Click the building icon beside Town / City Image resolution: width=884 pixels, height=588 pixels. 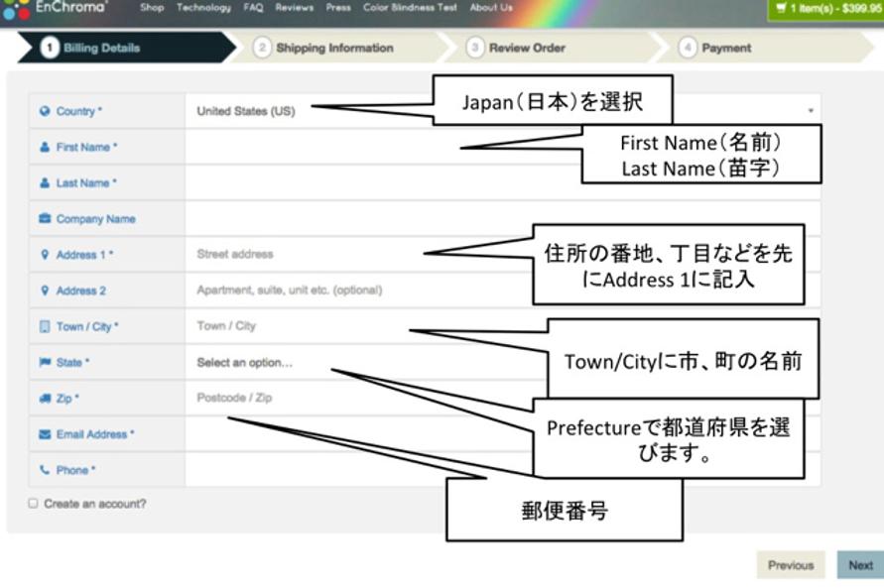point(45,326)
